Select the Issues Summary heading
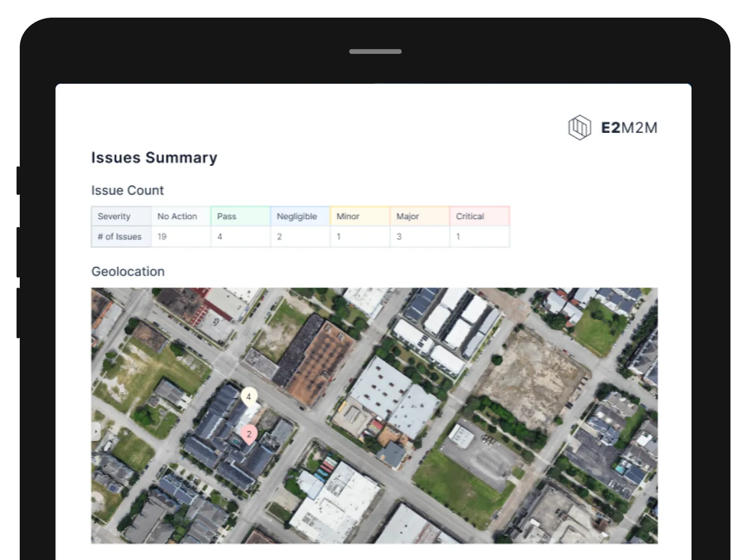The image size is (747, 560). click(x=154, y=157)
